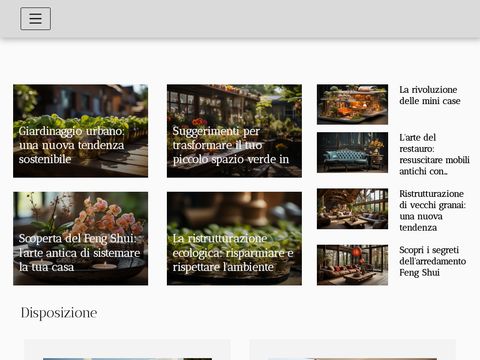480x360 pixels.
Task: Click the mini case model house thumbnail
Action: pyautogui.click(x=352, y=104)
